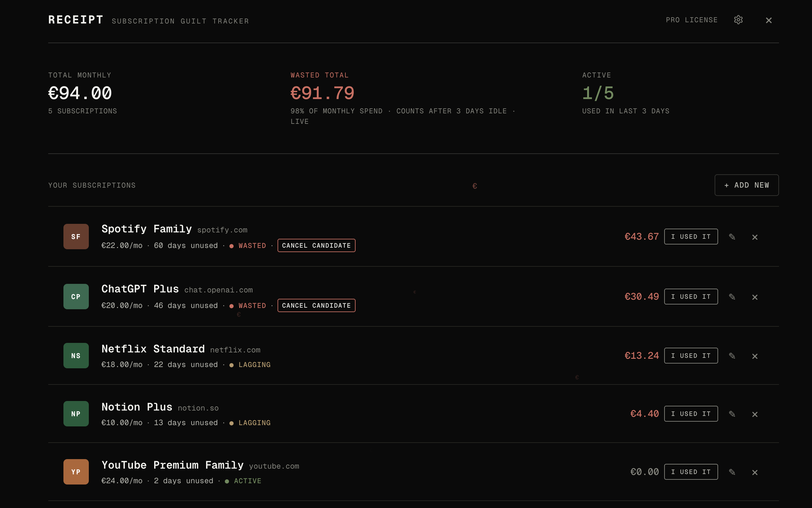Click the €4.40 wasted amount
The width and height of the screenshot is (812, 508).
coord(645,414)
